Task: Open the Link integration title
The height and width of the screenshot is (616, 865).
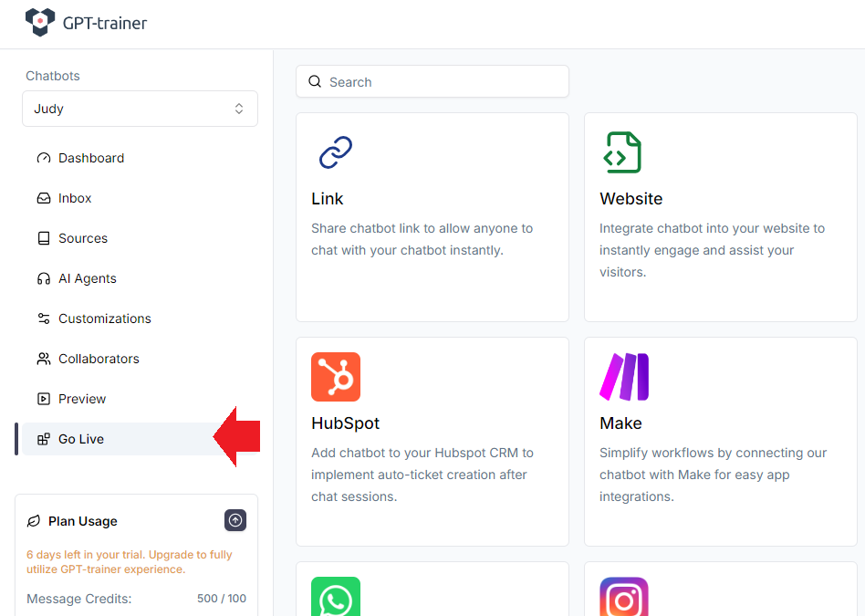Action: click(328, 199)
